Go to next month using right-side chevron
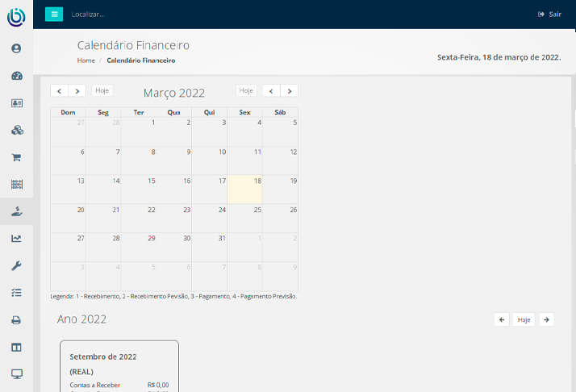The height and width of the screenshot is (392, 576). 289,91
